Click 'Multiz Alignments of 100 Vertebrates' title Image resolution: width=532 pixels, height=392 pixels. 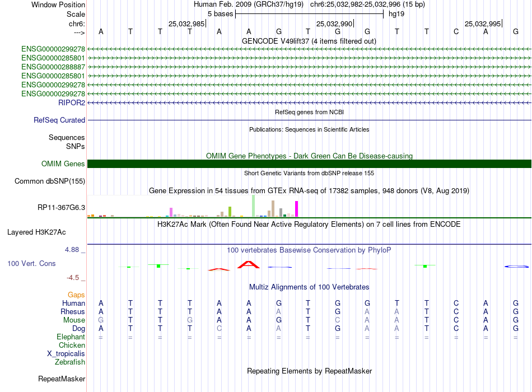pyautogui.click(x=309, y=287)
